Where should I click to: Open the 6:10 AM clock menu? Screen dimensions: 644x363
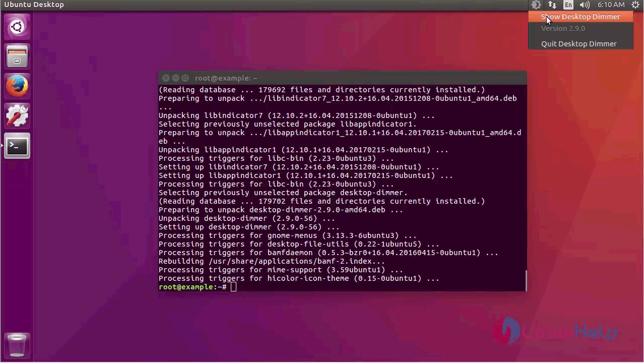coord(611,5)
